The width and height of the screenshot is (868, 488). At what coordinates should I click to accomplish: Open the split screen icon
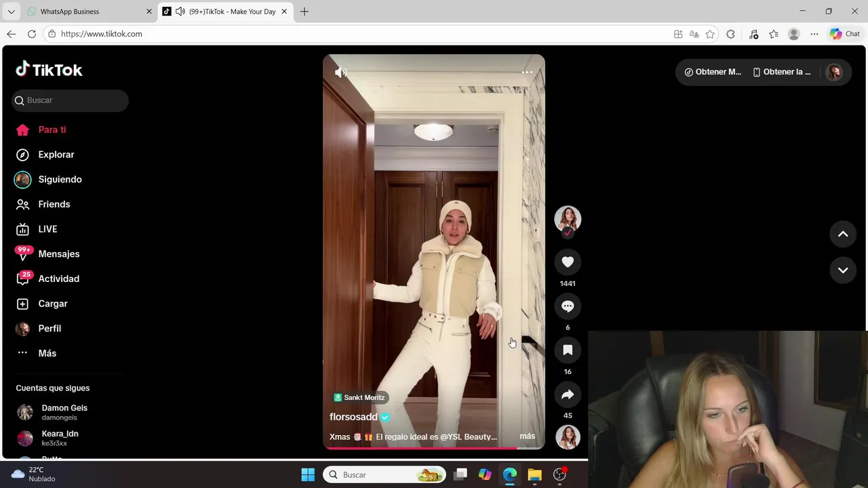678,34
